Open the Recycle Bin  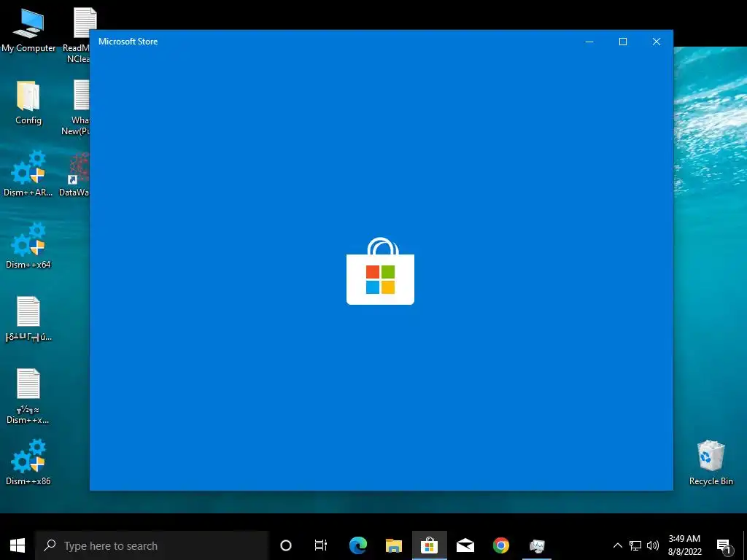click(x=711, y=463)
